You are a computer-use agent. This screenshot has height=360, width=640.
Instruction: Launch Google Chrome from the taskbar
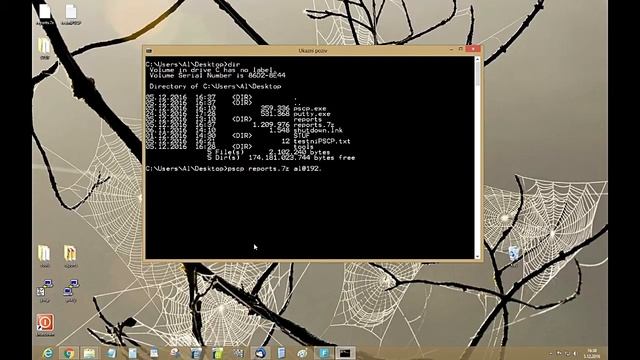point(69,353)
